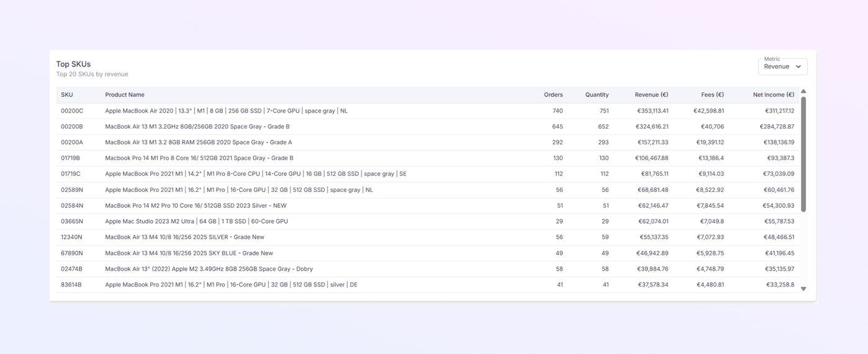Click revenue value €157,211.33
This screenshot has height=354, width=868.
click(652, 143)
